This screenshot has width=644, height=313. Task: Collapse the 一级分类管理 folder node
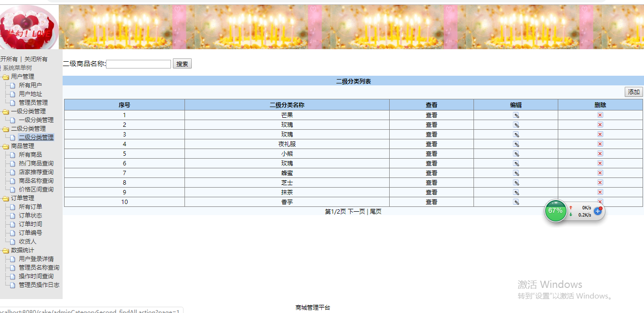(x=6, y=111)
